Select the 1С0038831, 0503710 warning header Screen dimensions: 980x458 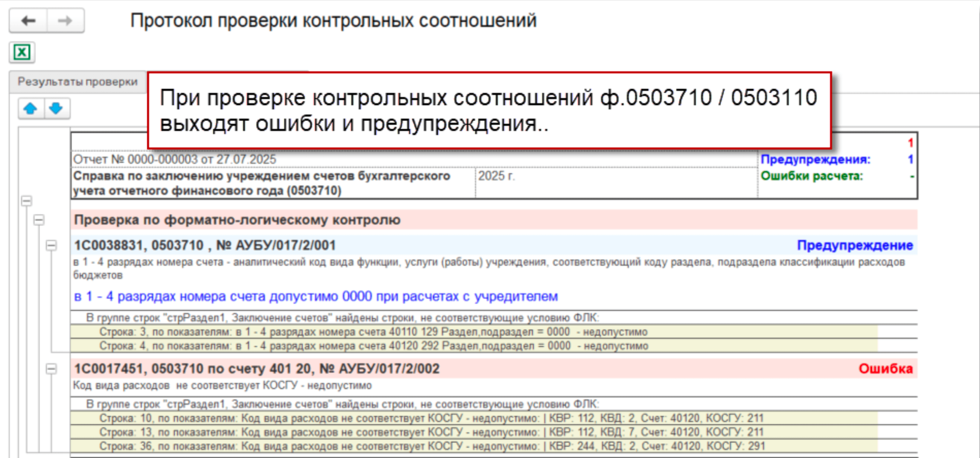[205, 245]
